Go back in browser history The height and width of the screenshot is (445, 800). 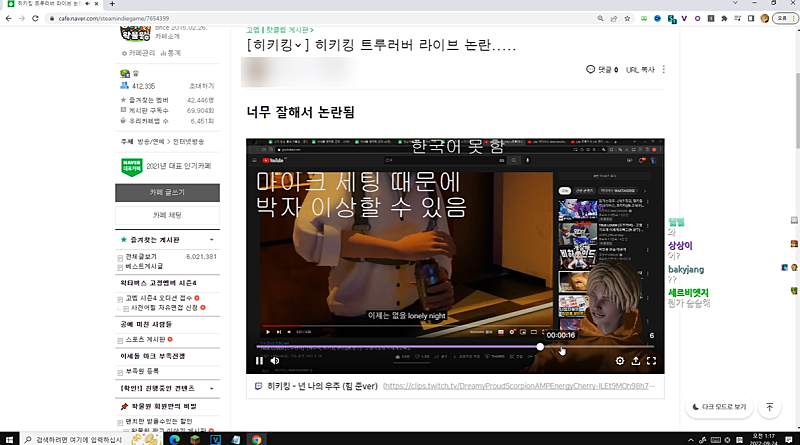point(8,18)
